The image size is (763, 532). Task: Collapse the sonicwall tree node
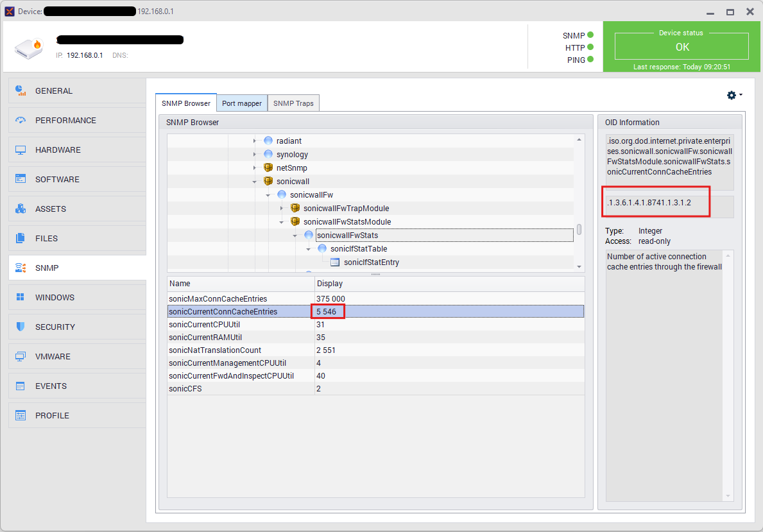(255, 182)
